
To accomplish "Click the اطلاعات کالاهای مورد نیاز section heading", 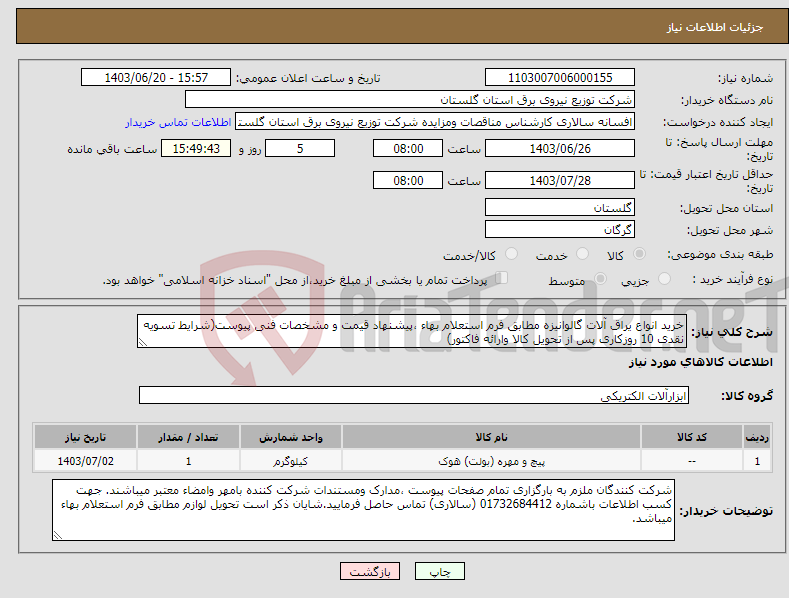I will (x=700, y=362).
